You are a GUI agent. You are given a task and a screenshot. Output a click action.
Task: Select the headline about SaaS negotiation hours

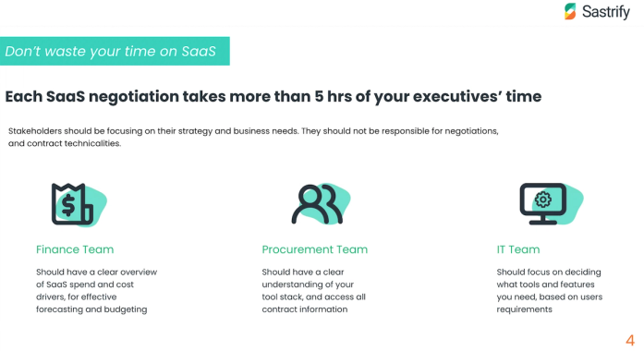click(273, 96)
